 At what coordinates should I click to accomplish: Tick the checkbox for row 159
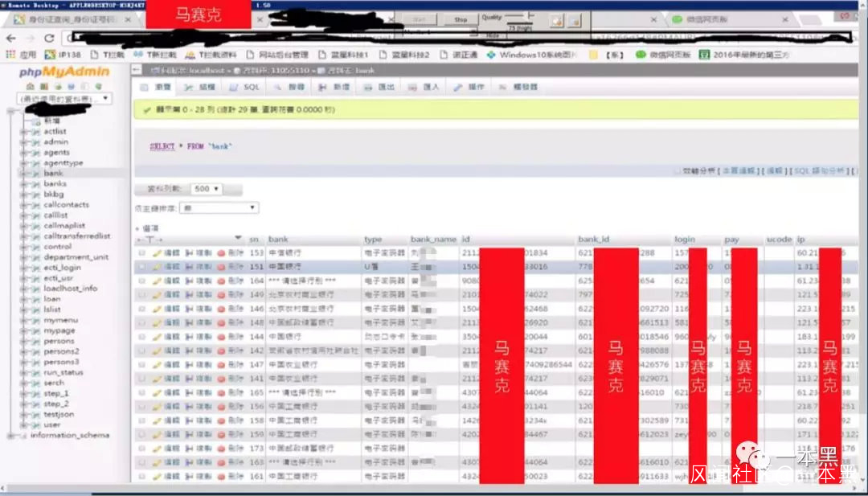142,434
